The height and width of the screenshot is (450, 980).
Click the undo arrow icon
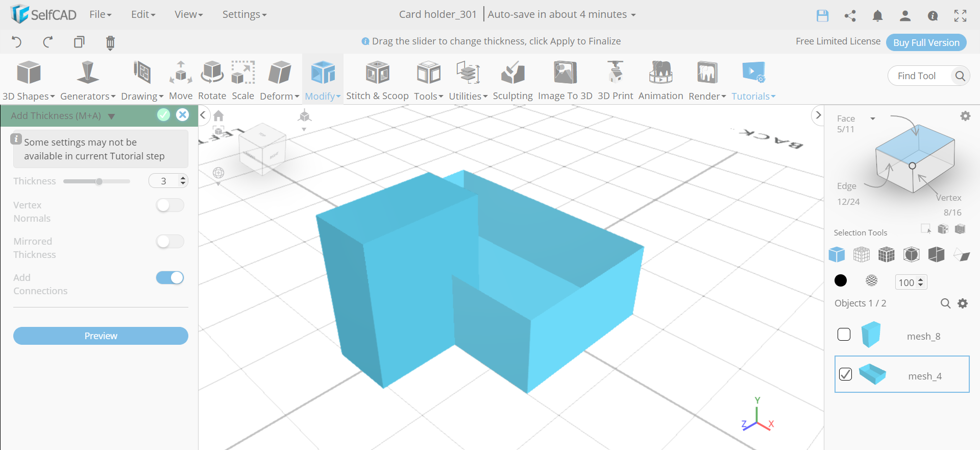[16, 42]
